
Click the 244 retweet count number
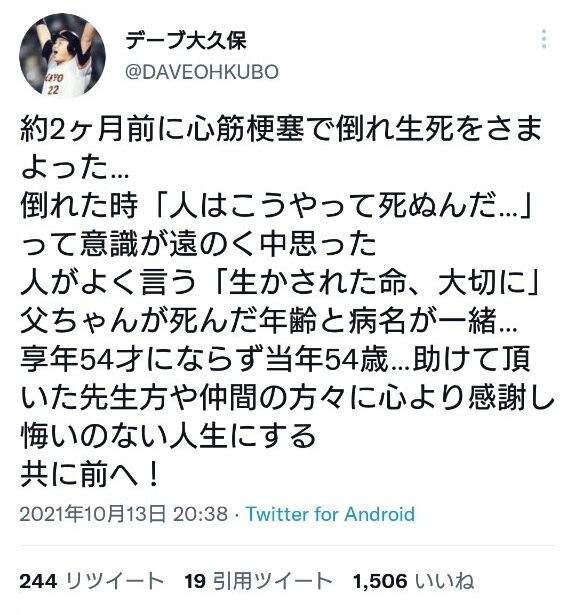click(x=38, y=581)
